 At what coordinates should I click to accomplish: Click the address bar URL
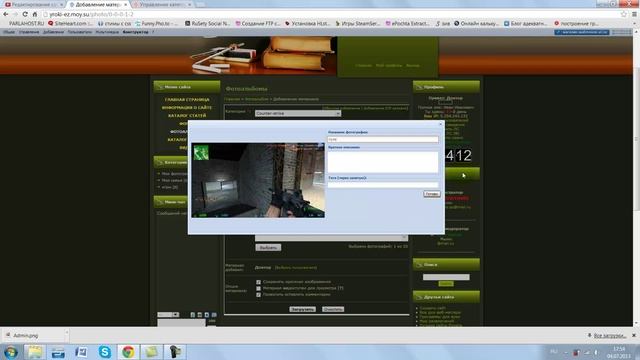click(91, 14)
